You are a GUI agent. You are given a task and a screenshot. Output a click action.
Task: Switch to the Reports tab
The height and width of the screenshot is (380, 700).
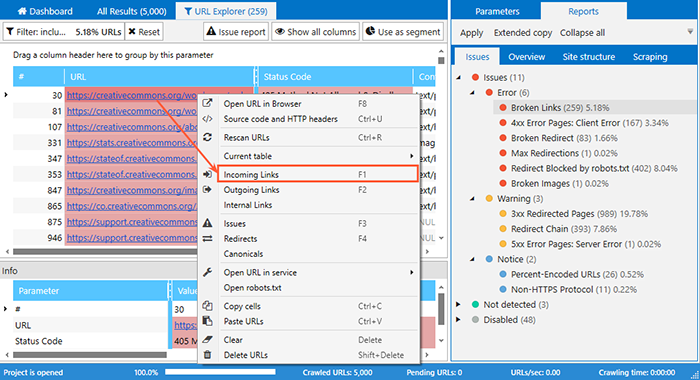pyautogui.click(x=583, y=11)
